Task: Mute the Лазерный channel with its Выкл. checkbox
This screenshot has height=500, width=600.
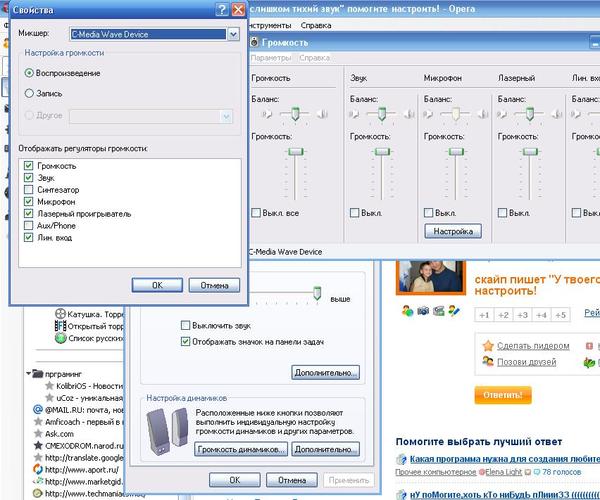Action: tap(502, 213)
